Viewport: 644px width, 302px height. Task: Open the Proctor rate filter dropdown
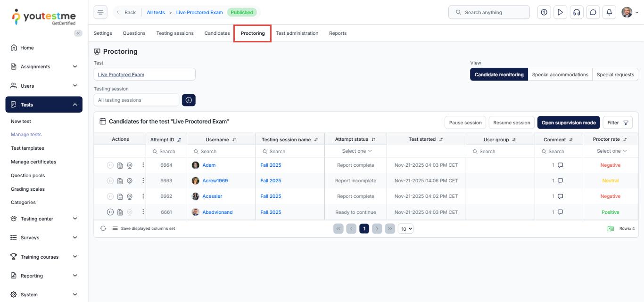(611, 151)
